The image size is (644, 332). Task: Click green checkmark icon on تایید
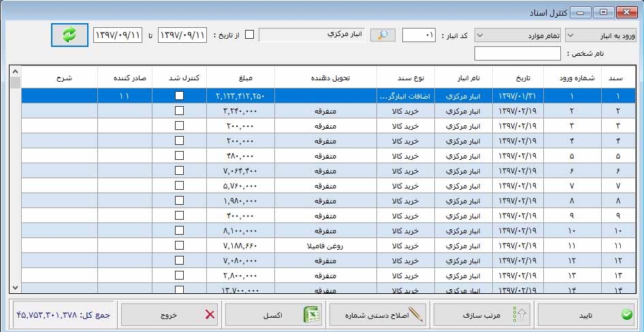[x=627, y=315]
